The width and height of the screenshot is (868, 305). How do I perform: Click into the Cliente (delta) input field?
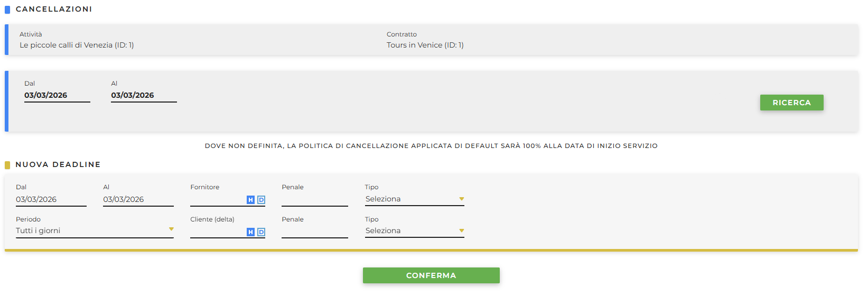(218, 232)
